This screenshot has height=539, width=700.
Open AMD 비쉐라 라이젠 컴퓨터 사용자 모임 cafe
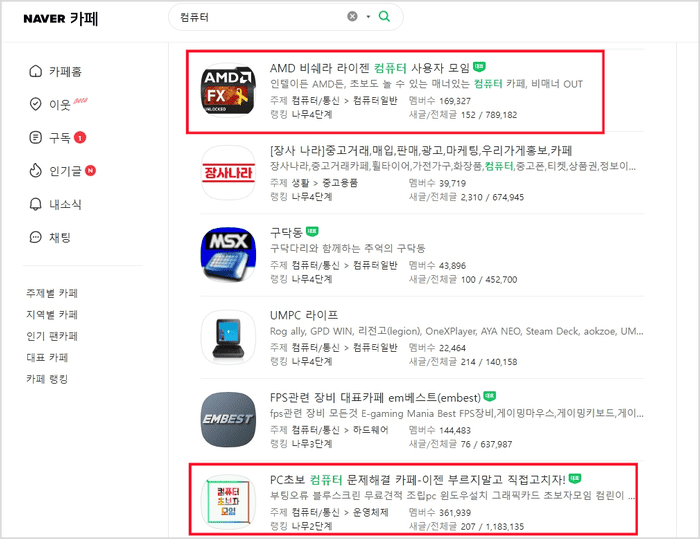[x=370, y=68]
